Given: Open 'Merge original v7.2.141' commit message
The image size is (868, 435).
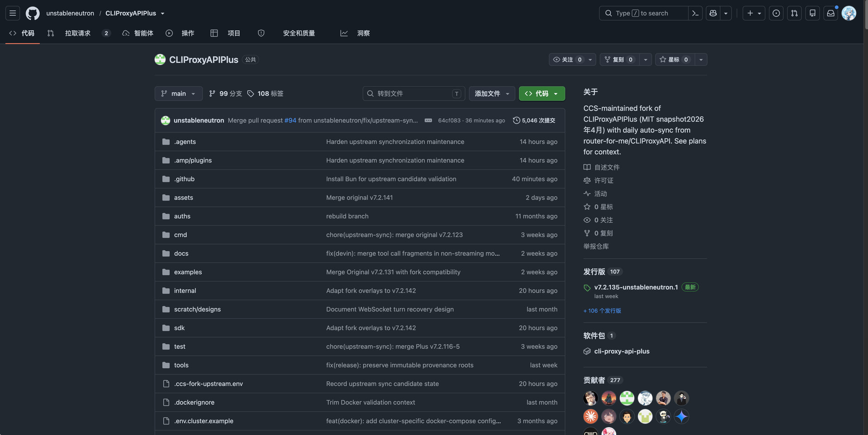Looking at the screenshot, I should 359,197.
